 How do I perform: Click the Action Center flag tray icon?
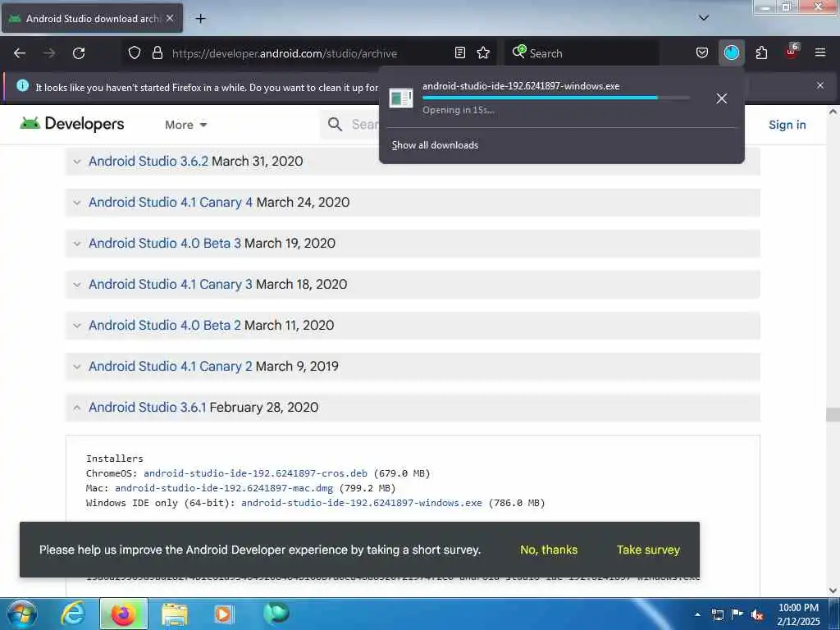click(737, 614)
